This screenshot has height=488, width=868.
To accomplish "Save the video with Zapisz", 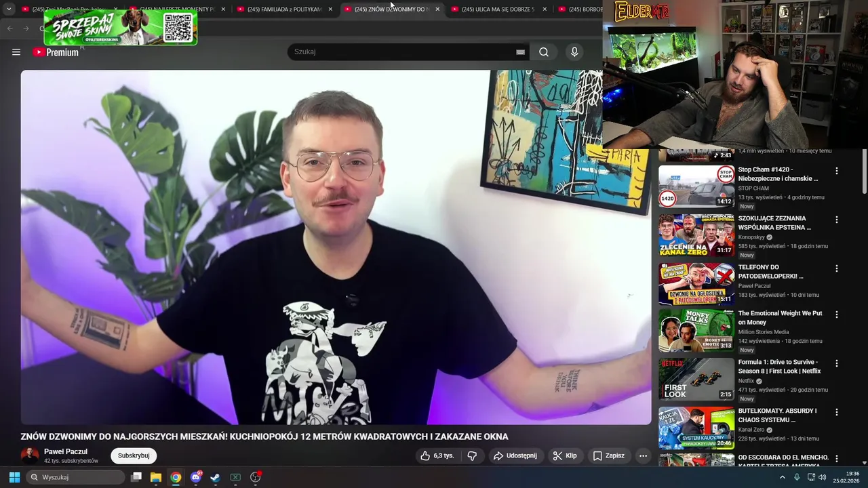I will [608, 455].
